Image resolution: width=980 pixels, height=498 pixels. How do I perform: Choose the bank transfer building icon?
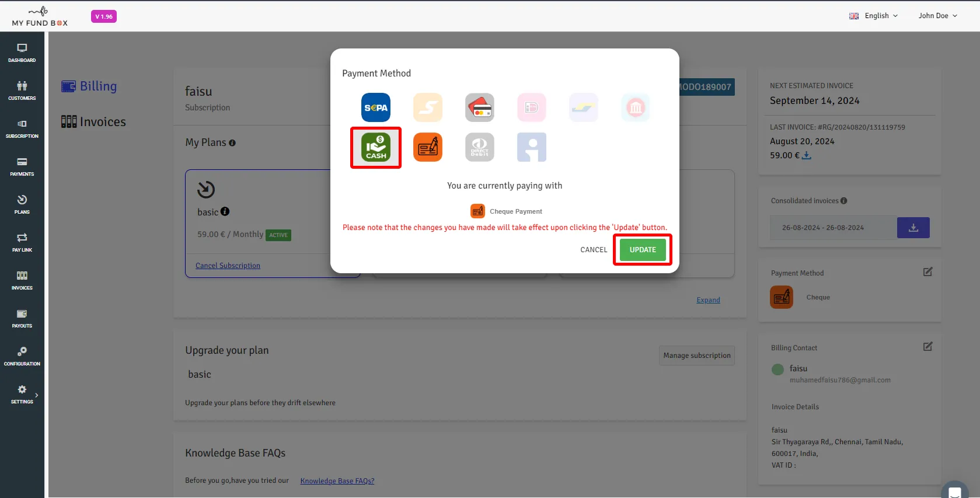[636, 107]
